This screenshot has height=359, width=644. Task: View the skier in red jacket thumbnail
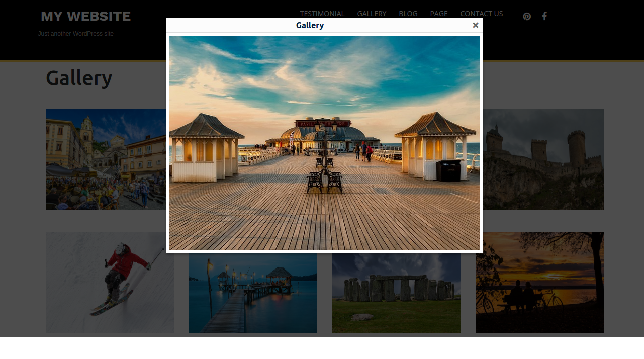[110, 283]
